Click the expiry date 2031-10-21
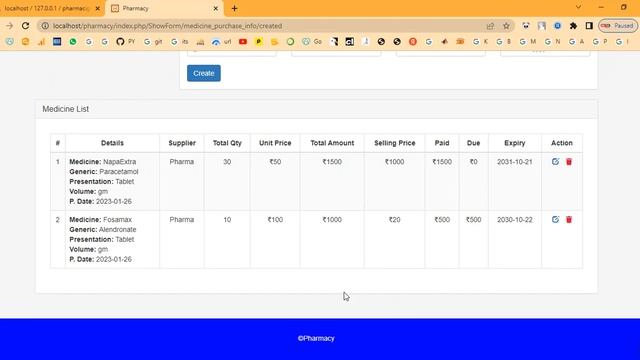This screenshot has width=640, height=360. [515, 162]
